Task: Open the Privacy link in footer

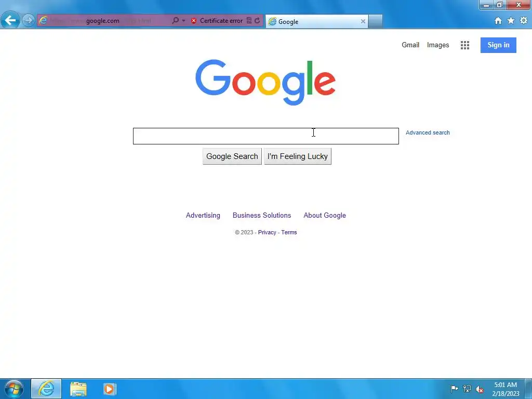Action: click(x=267, y=232)
